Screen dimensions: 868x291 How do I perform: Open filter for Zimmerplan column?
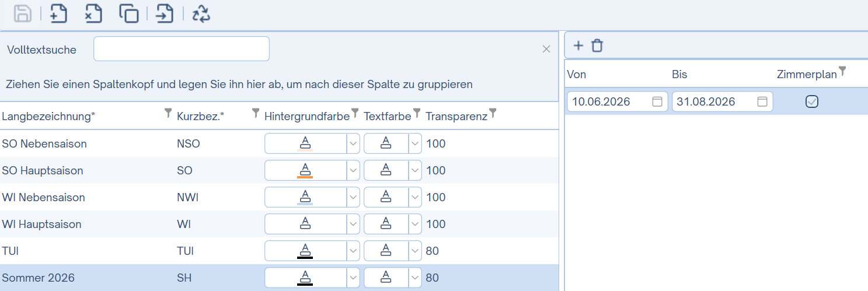point(842,71)
